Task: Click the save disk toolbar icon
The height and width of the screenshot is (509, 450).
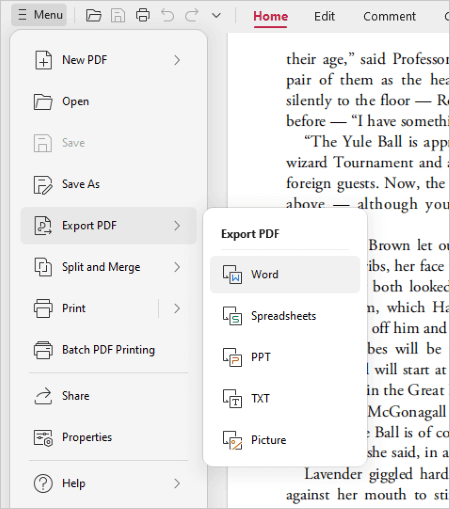Action: pyautogui.click(x=118, y=15)
